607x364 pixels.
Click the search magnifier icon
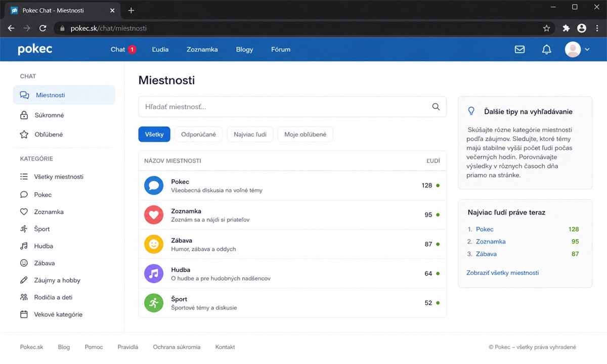tap(436, 107)
